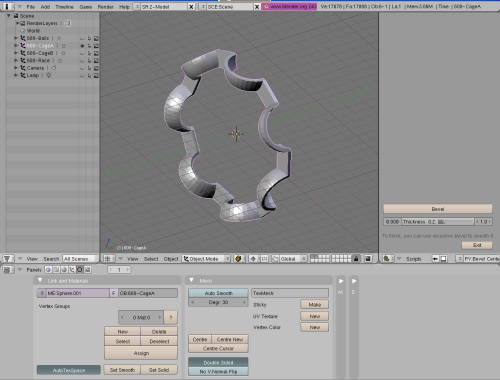The image size is (500, 380).
Task: Toggle visibility of 608-CageB in outliner
Action: (82, 53)
